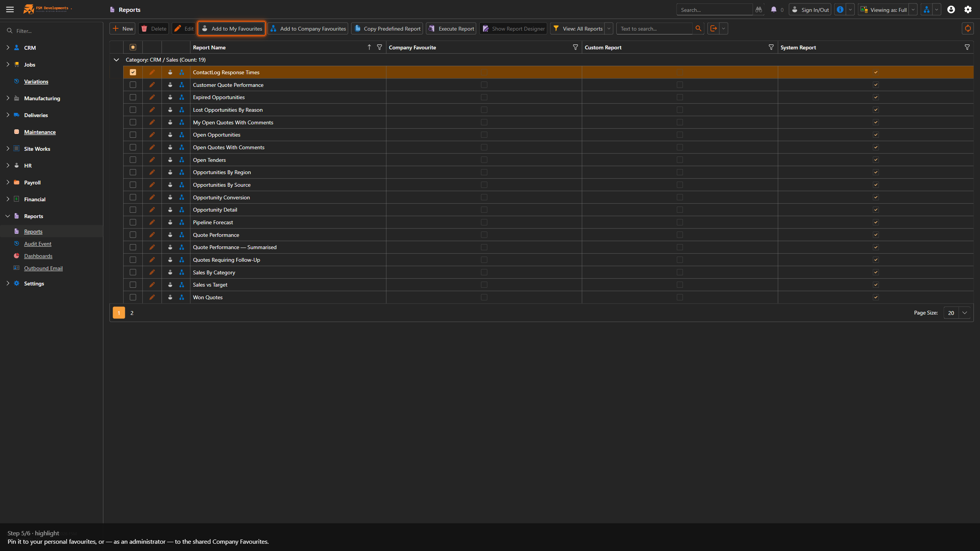Click the sidebar Filter input field
Viewport: 980px width, 551px height.
pyautogui.click(x=52, y=31)
